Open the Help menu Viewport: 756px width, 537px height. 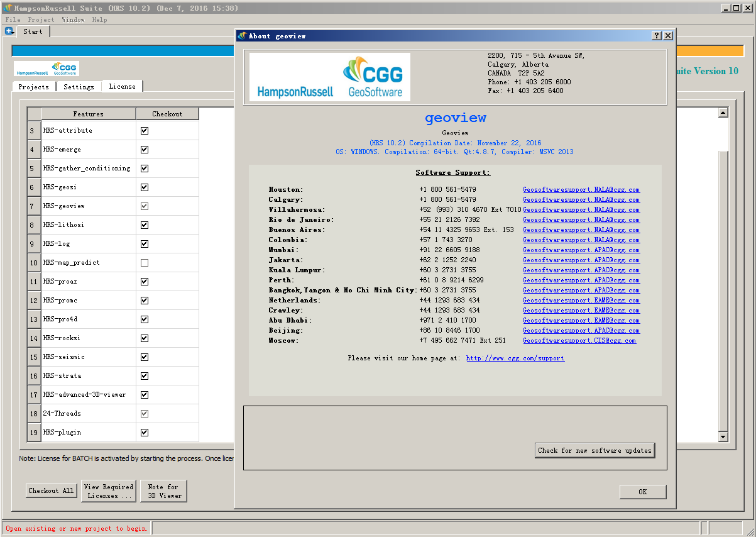(x=99, y=20)
